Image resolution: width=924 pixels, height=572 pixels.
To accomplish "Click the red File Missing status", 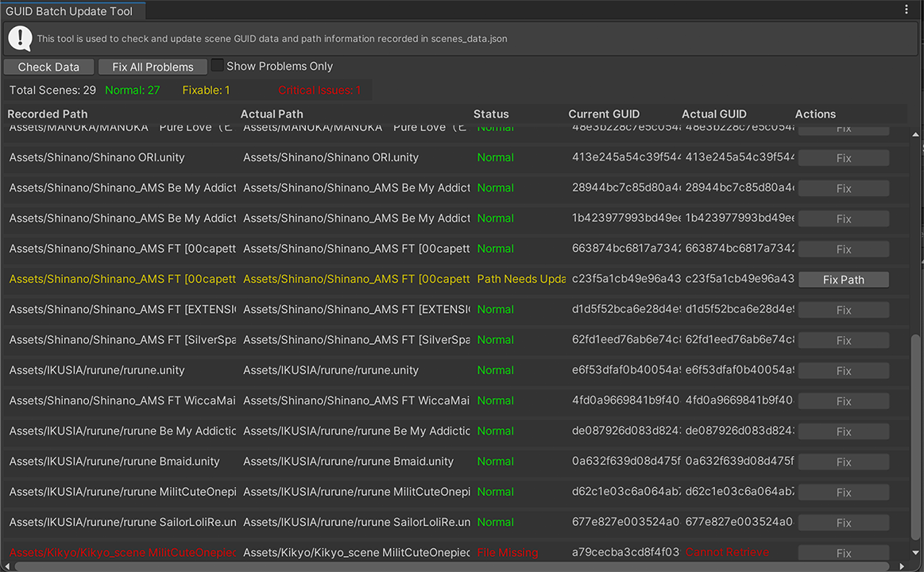I will point(507,552).
